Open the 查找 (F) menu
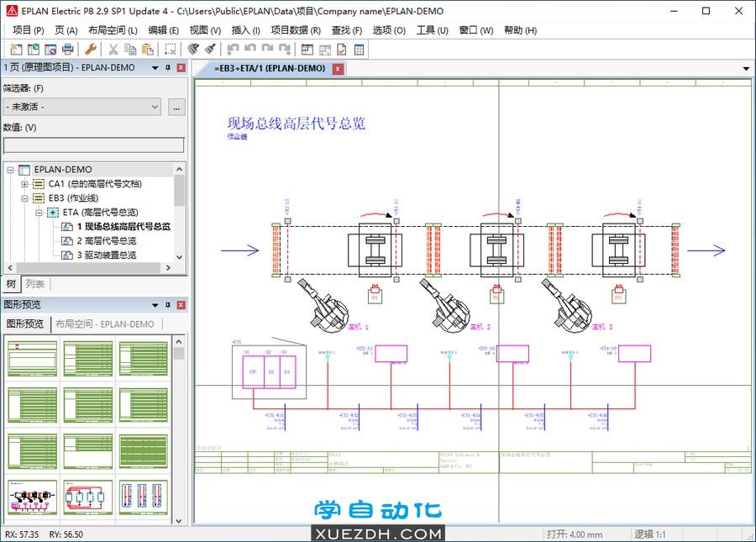The image size is (756, 542). coord(346,30)
